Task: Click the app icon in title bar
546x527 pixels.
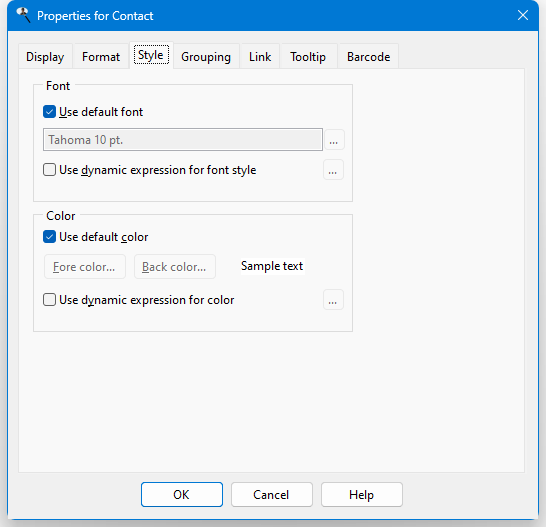Action: click(24, 15)
